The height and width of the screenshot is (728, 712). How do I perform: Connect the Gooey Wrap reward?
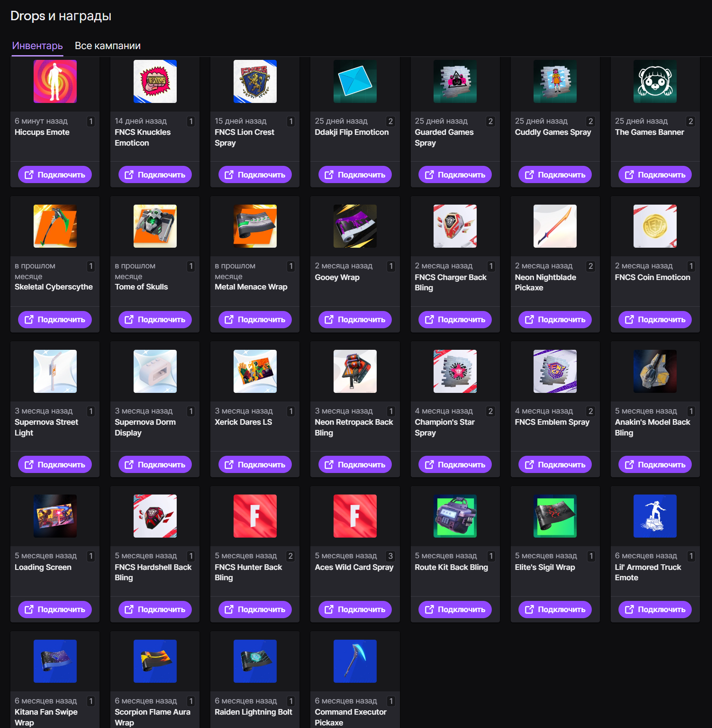[355, 320]
